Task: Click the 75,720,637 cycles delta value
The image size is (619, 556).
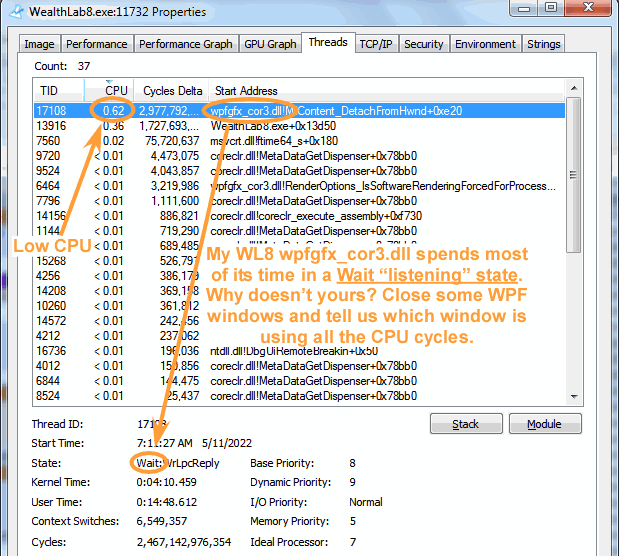Action: coord(172,141)
